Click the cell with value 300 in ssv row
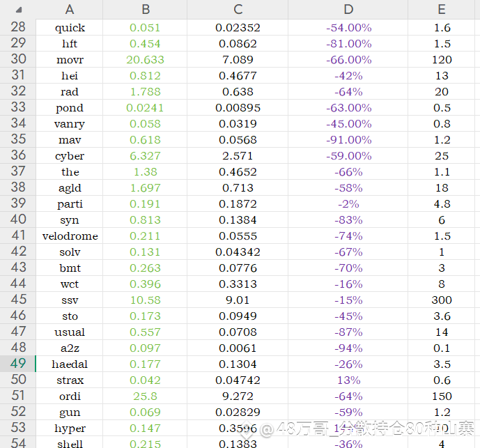 tap(442, 300)
